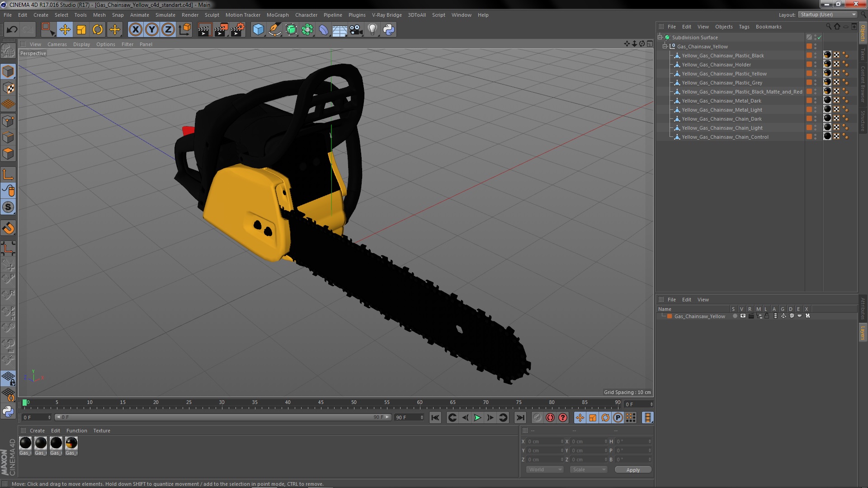Select the Move tool in top toolbar
The height and width of the screenshot is (488, 868).
pyautogui.click(x=65, y=30)
